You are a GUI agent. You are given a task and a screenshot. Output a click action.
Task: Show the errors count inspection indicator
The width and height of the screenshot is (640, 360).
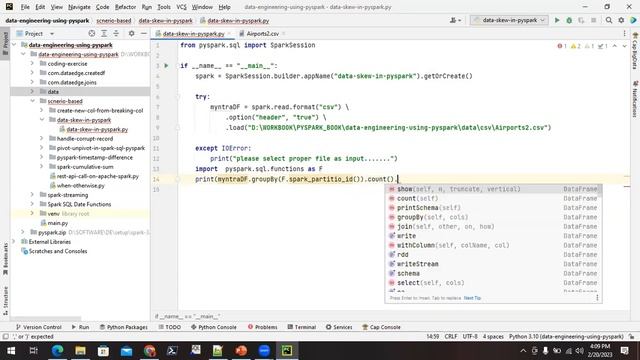562,46
